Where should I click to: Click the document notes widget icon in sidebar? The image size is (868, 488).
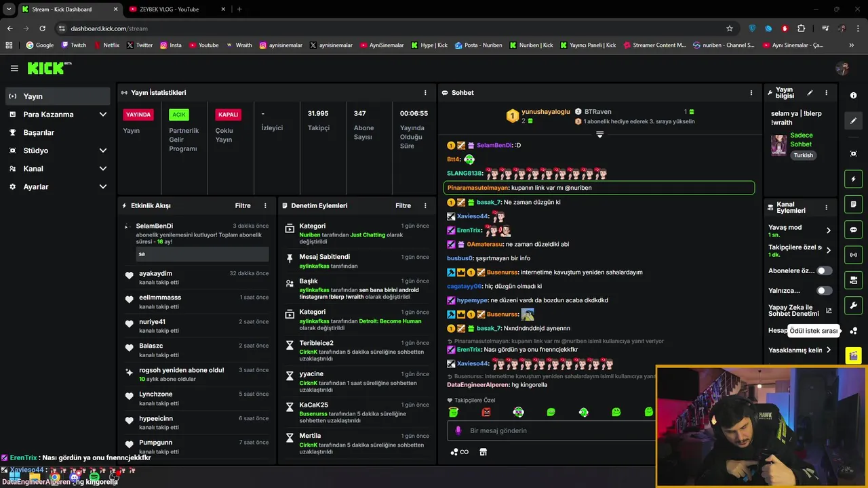pyautogui.click(x=853, y=204)
